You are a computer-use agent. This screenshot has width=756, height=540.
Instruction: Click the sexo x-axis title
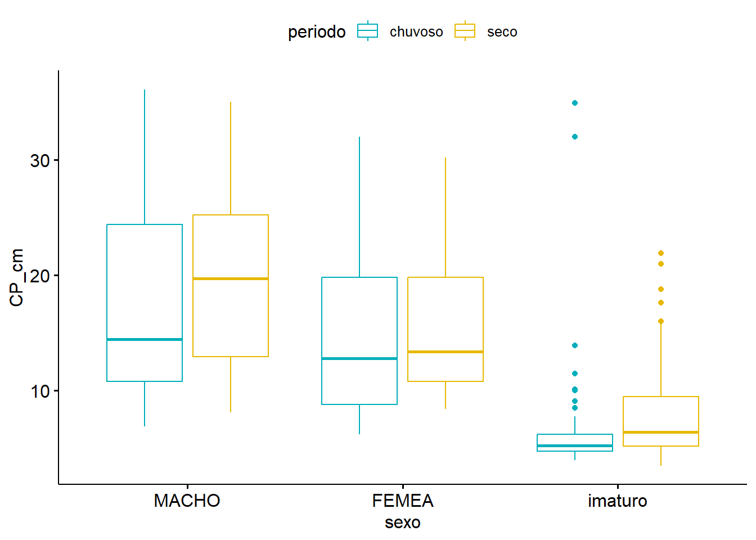point(403,523)
